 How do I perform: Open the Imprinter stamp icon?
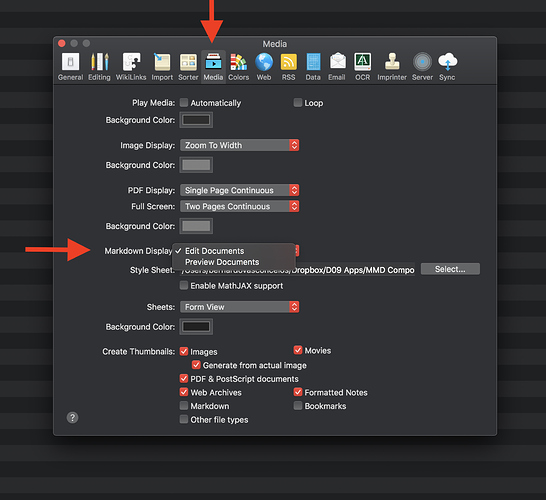392,67
